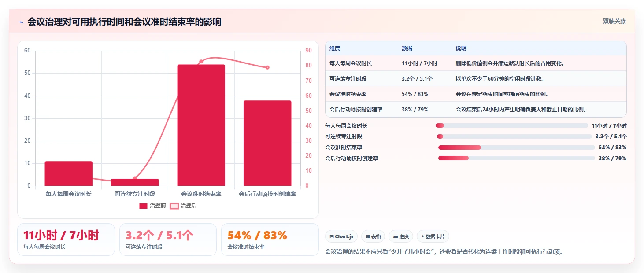Click the 会议准时结束率 bar in chart

coord(201,125)
